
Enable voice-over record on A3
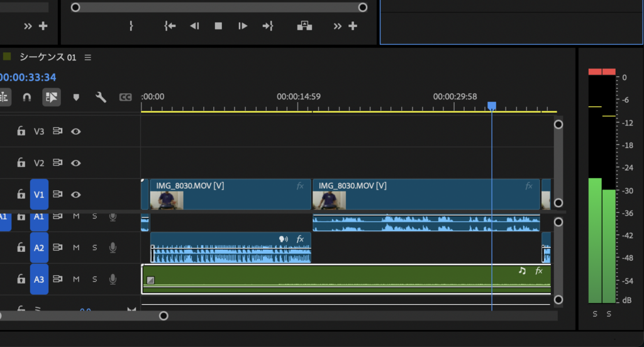[113, 279]
